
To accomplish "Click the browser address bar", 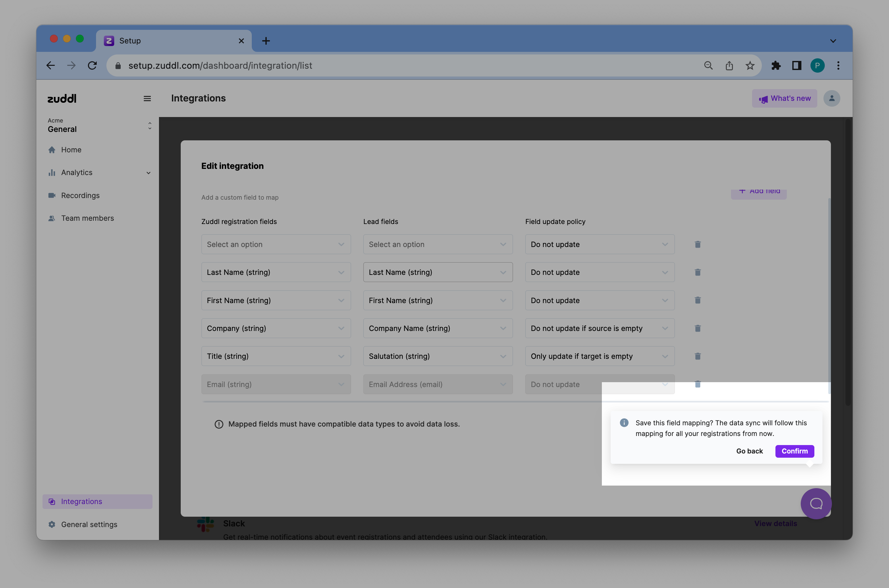I will click(375, 65).
